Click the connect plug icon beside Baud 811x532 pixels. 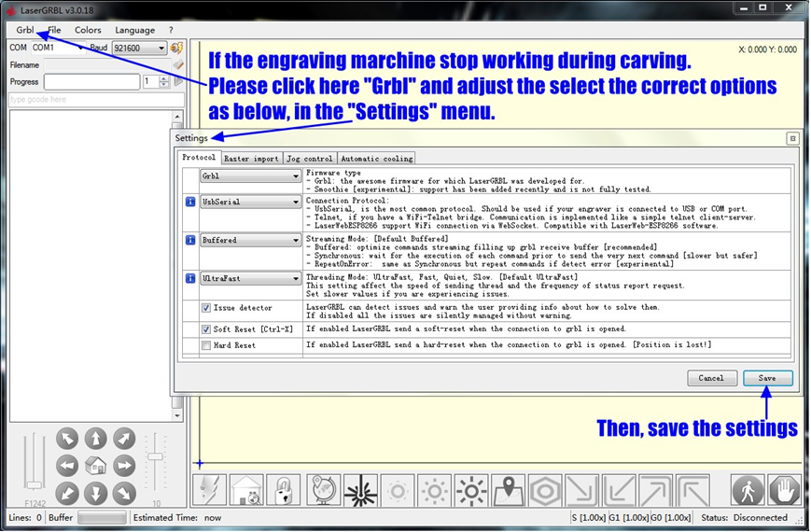[x=177, y=48]
